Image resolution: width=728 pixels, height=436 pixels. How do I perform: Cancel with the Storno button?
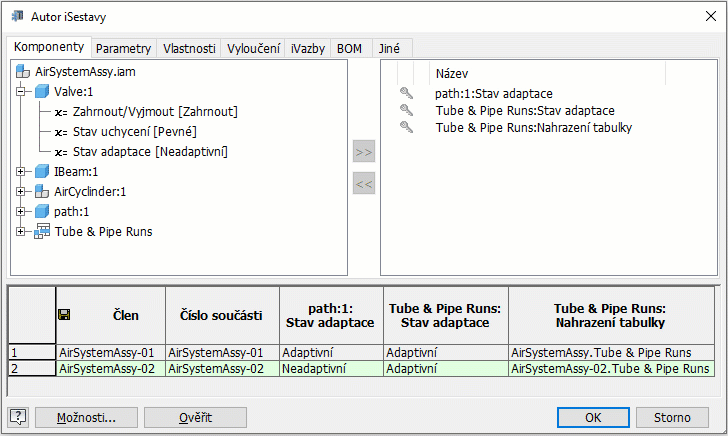672,417
